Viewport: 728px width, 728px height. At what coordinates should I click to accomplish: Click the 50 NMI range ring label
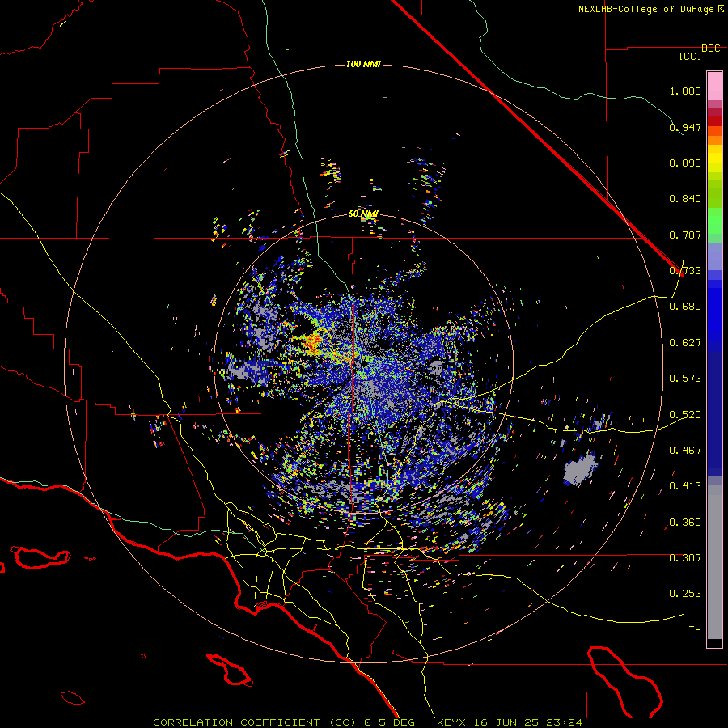click(363, 214)
